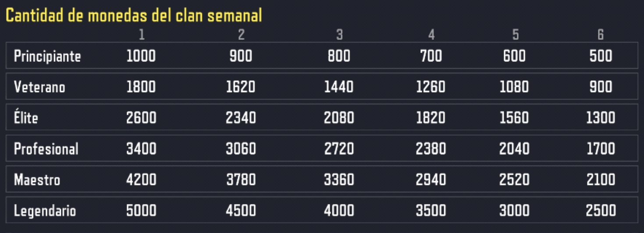Click the 500 value in Principiante row

tap(601, 56)
